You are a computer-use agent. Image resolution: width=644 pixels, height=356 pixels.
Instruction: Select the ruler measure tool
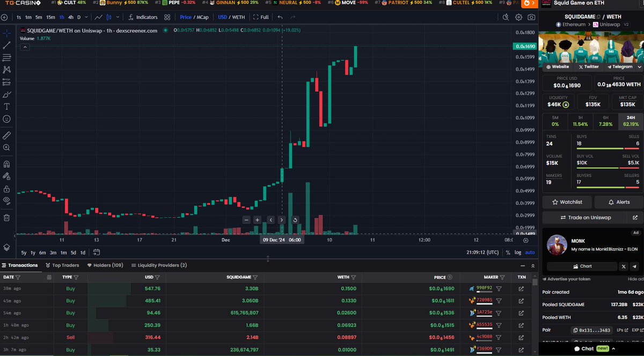click(6, 135)
